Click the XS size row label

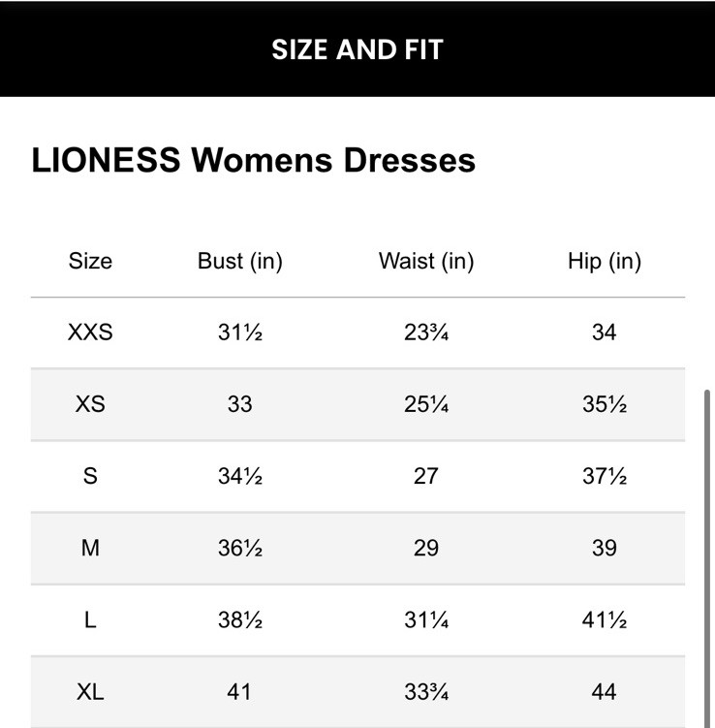pos(90,404)
